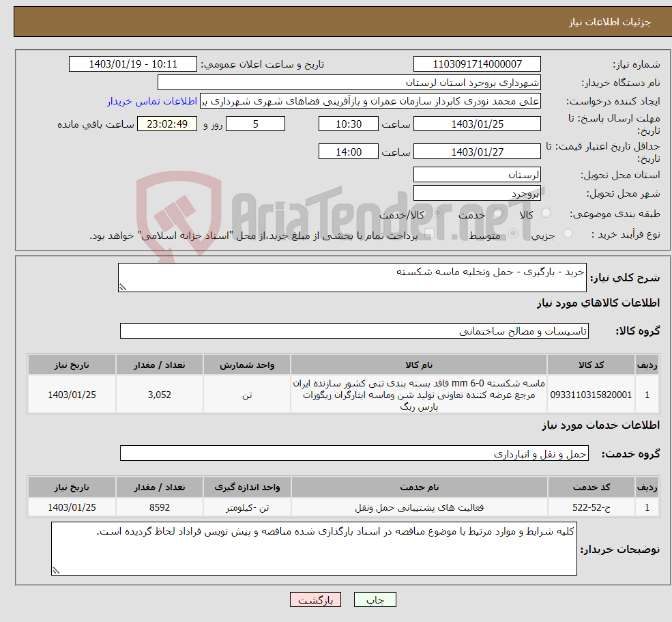Click the delivery city field بروجرد
The height and width of the screenshot is (622, 672).
[x=477, y=193]
